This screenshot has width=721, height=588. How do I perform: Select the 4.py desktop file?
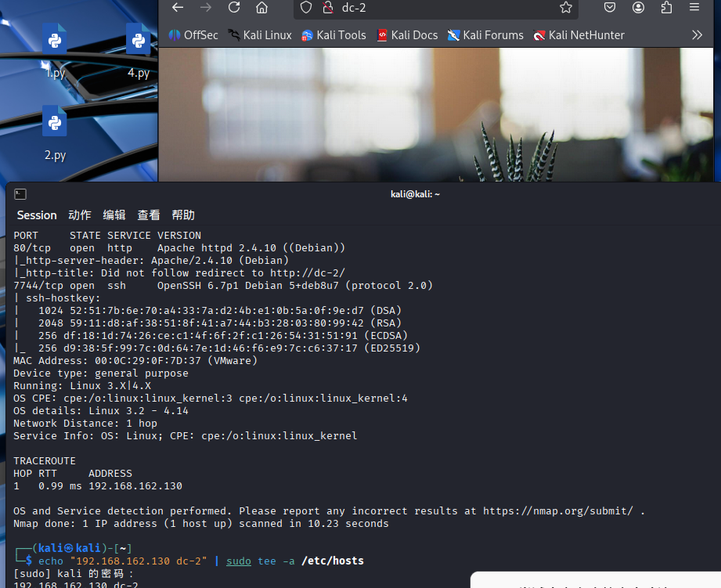[x=139, y=51]
